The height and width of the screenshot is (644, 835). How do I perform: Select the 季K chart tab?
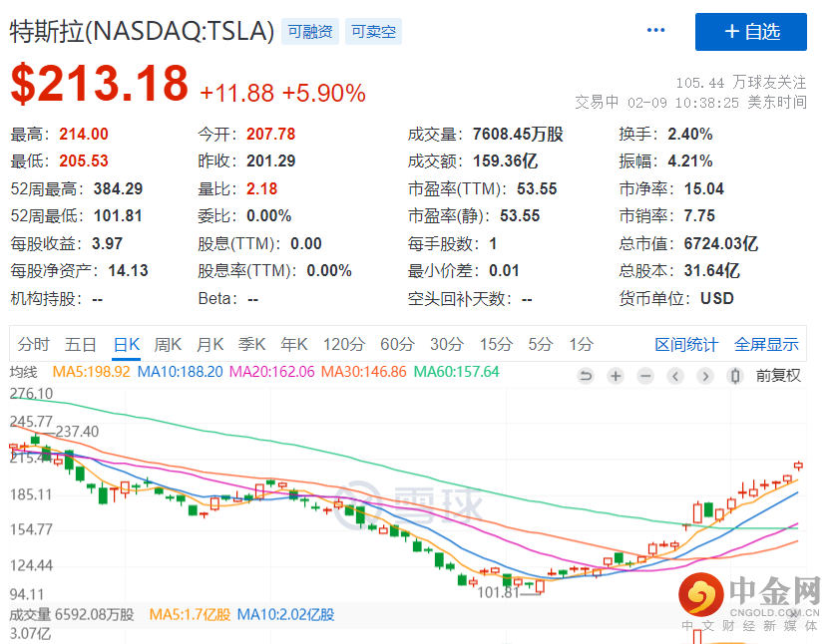tap(251, 344)
